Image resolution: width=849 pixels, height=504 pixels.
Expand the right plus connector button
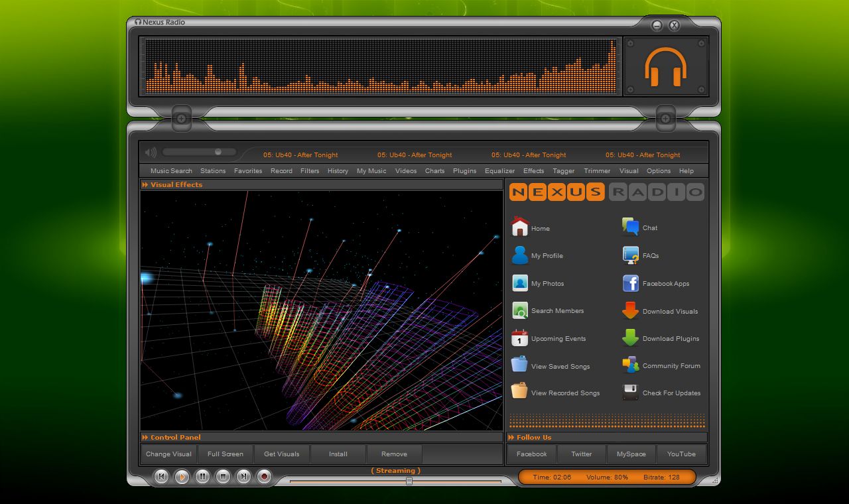(x=665, y=119)
